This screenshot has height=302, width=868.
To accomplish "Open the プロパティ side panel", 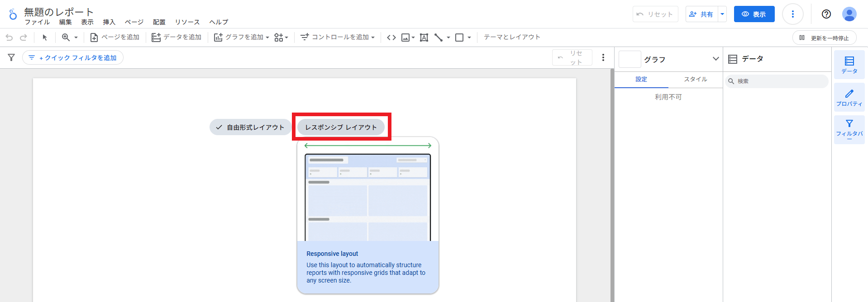I will pyautogui.click(x=849, y=98).
